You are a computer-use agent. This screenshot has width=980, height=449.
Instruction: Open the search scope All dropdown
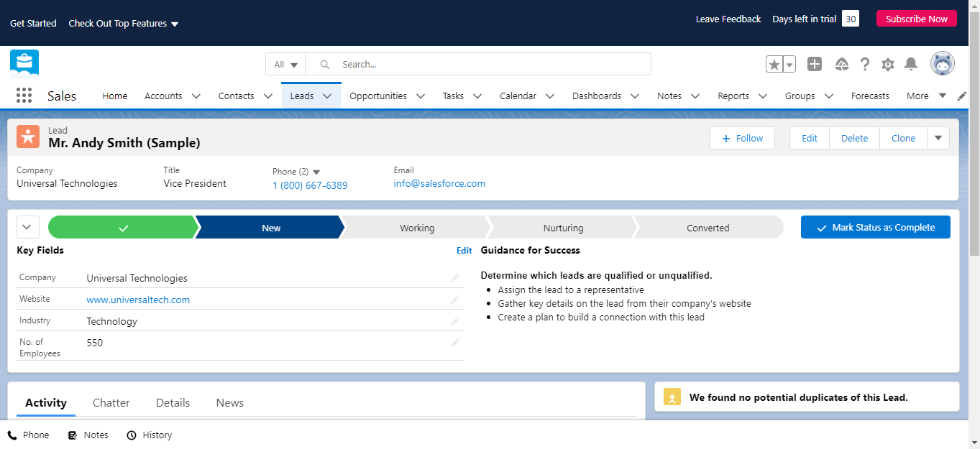click(285, 65)
